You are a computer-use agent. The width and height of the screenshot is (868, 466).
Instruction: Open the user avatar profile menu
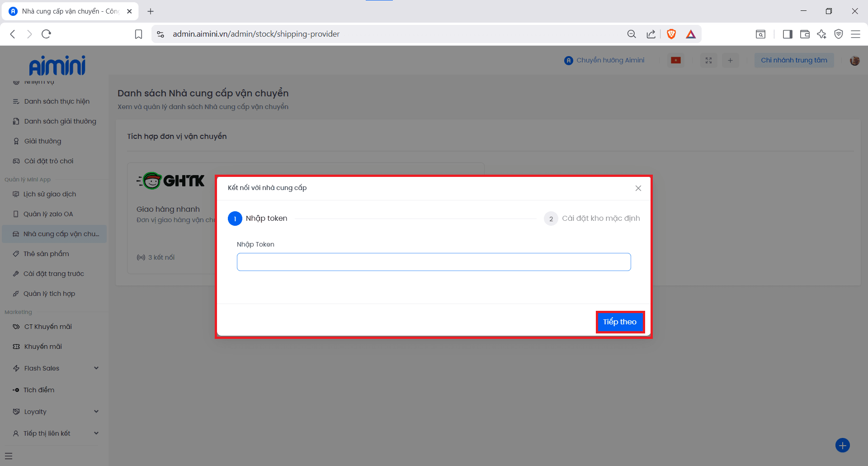point(854,61)
